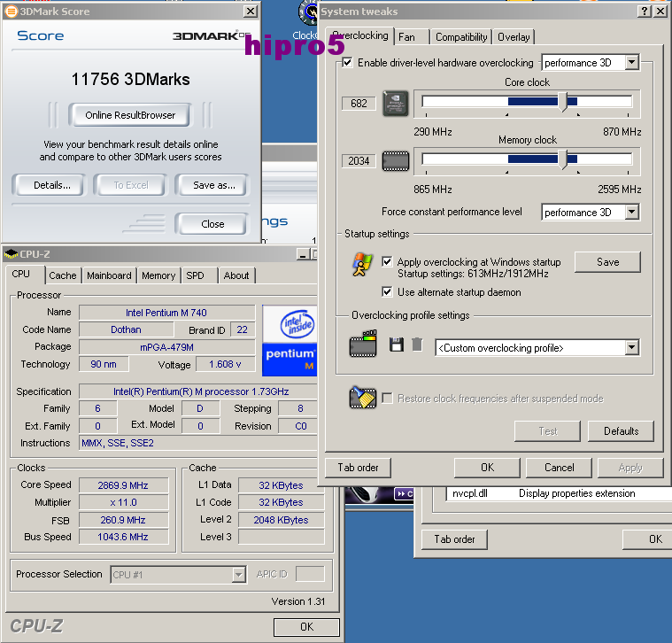
Task: Click the Core Speed value 2869.9 MHz
Action: 123,485
